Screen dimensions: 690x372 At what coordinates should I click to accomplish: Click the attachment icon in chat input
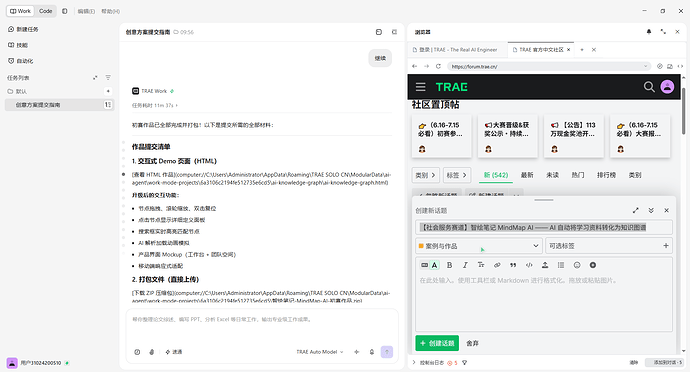pos(152,352)
